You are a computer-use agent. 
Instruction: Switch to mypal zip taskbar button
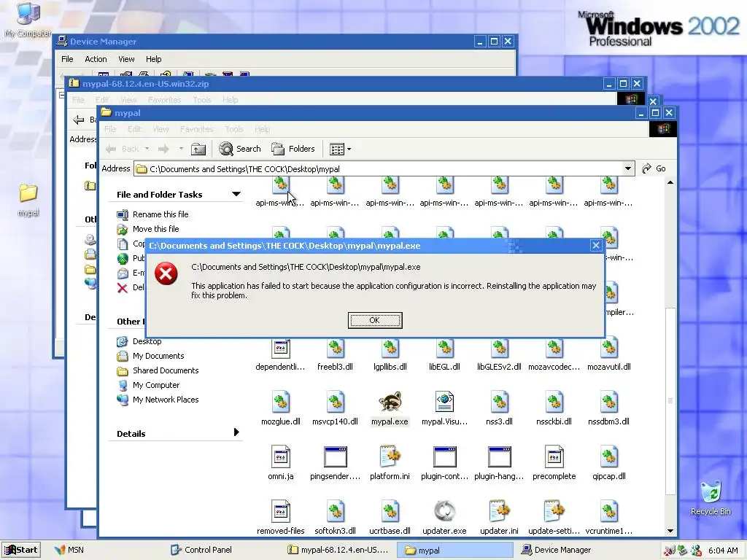pyautogui.click(x=338, y=550)
